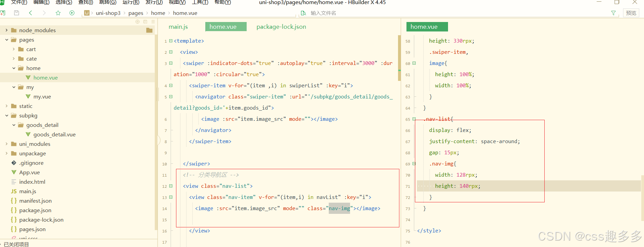Expand the uni_modules folder
The height and width of the screenshot is (247, 644).
(6, 144)
